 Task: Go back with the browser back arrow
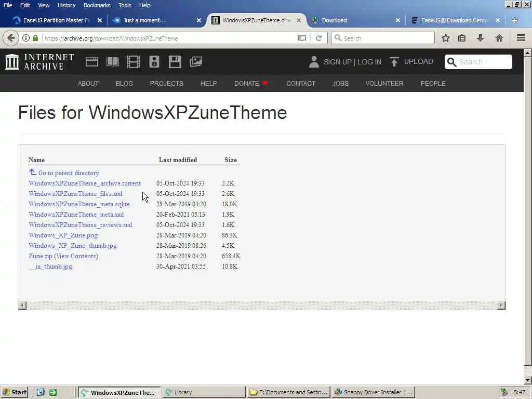(11, 38)
